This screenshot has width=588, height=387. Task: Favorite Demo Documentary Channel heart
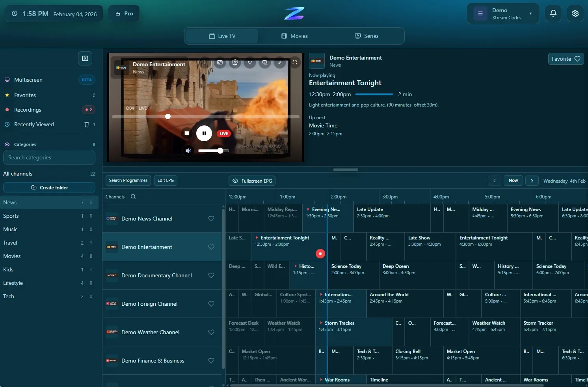coord(211,275)
